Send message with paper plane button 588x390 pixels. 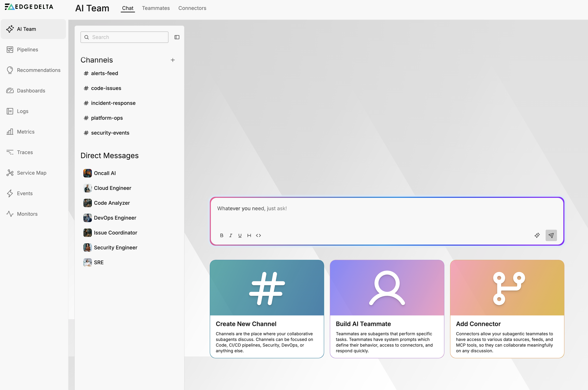551,235
